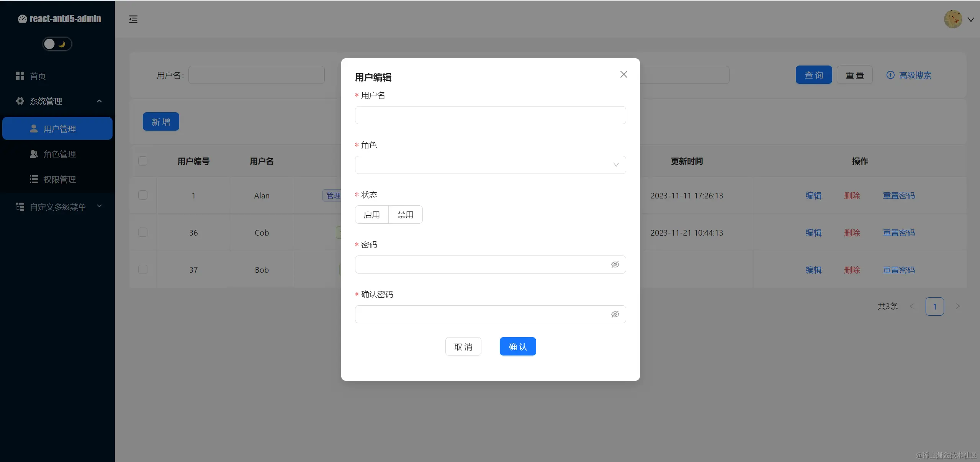Click the next page arrow

(x=958, y=306)
